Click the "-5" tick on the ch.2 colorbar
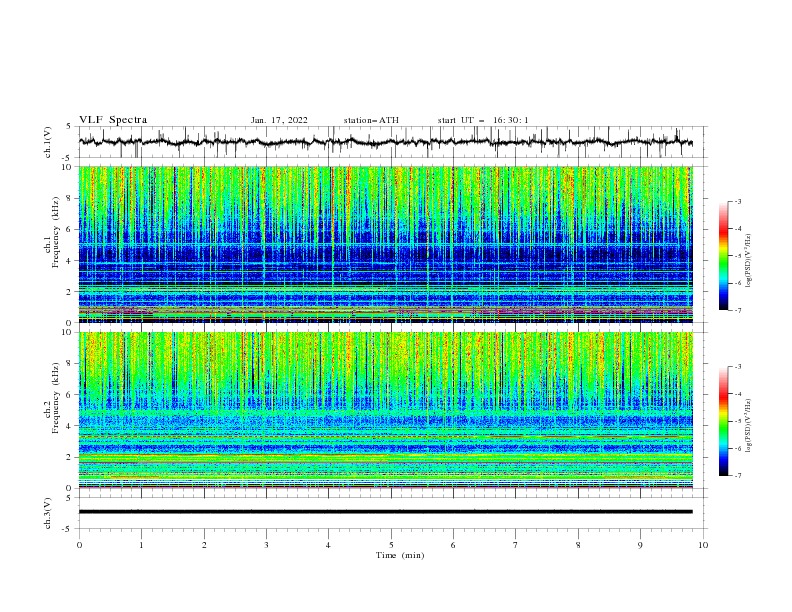 pos(738,421)
